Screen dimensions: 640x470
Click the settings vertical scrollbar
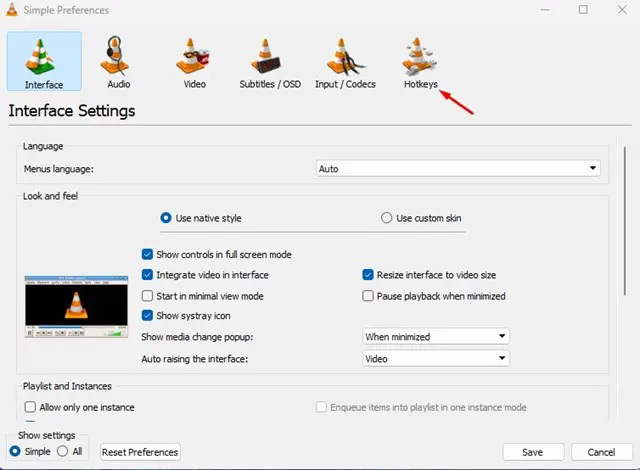(625, 220)
